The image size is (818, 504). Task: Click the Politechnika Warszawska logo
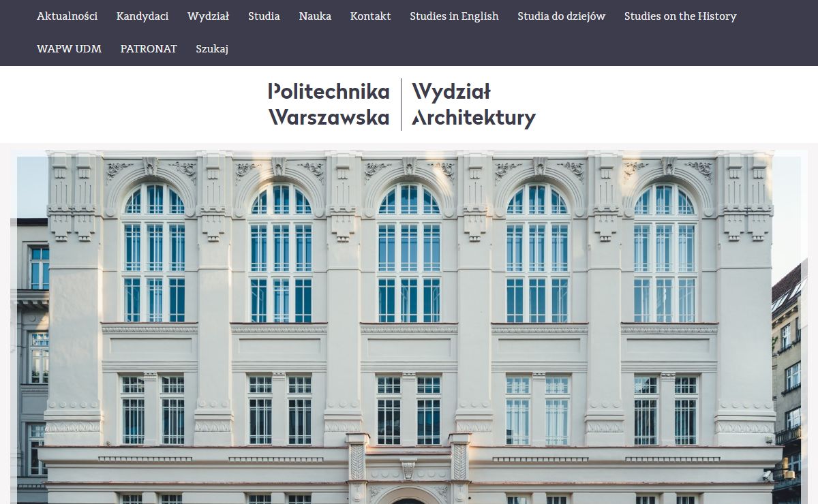coord(329,104)
